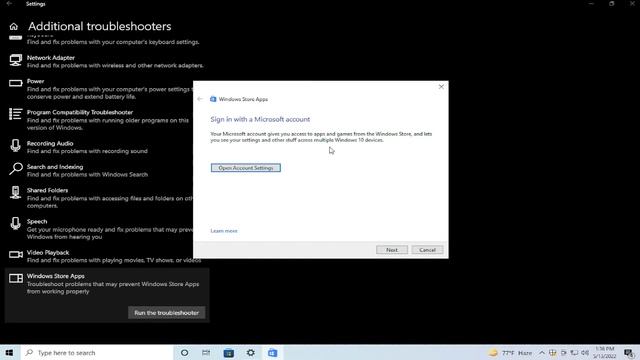Open Settings gear on taskbar

(251, 353)
